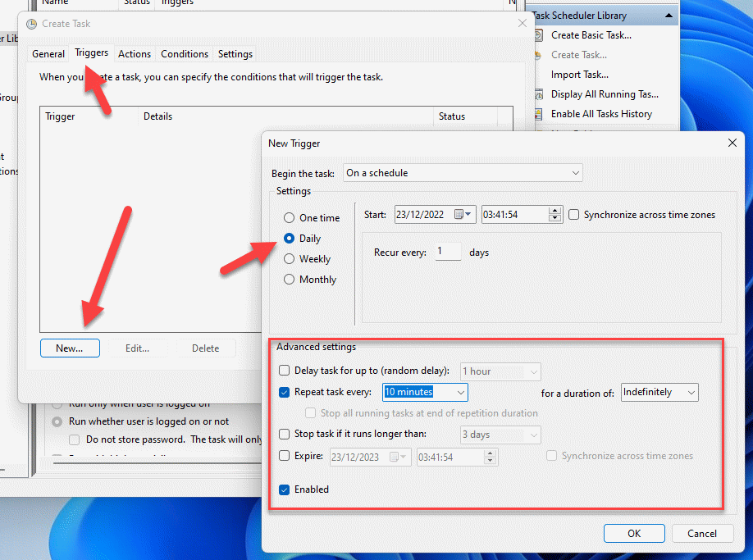Click the Enable All Tasks History icon
The width and height of the screenshot is (753, 560).
pyautogui.click(x=539, y=114)
